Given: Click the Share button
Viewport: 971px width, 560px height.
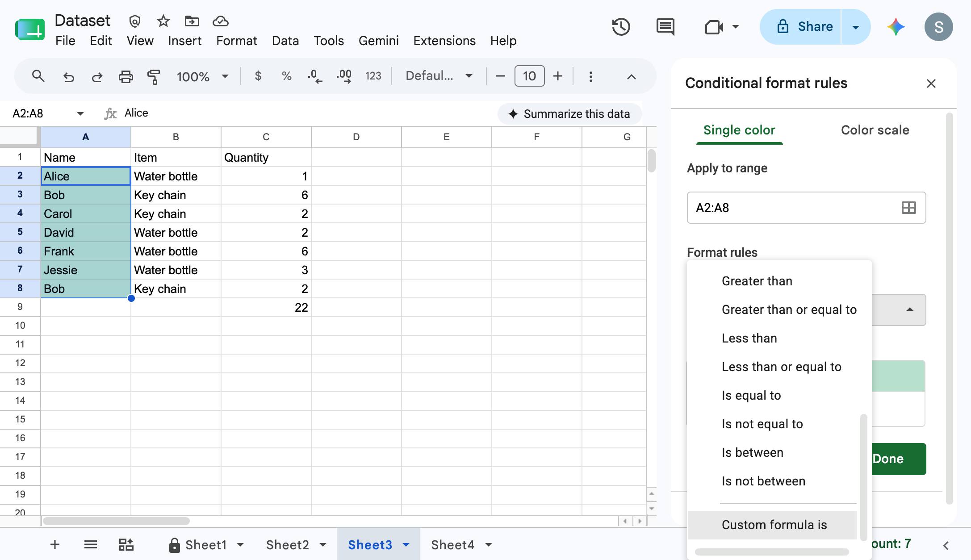Looking at the screenshot, I should 800,27.
